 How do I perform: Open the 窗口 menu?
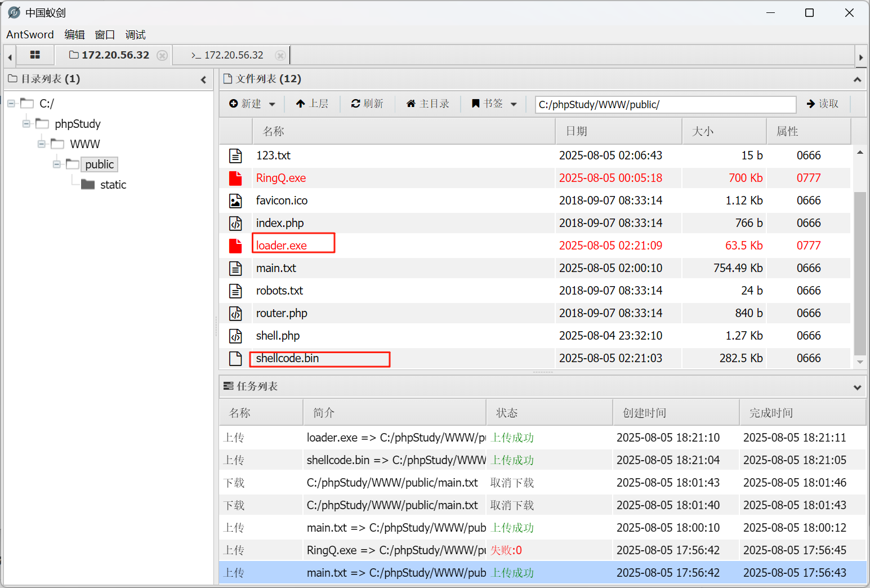pos(105,34)
